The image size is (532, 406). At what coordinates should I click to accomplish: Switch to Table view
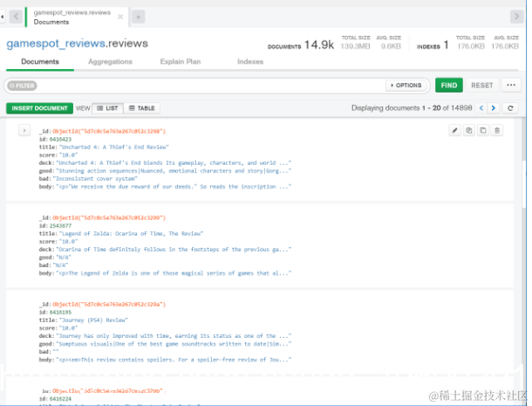tap(142, 108)
